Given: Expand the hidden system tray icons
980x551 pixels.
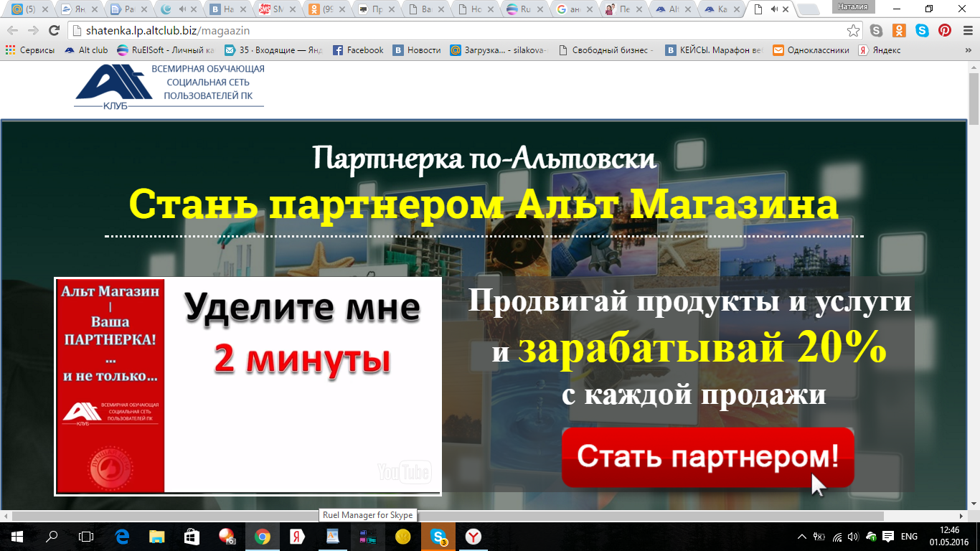Looking at the screenshot, I should [803, 537].
